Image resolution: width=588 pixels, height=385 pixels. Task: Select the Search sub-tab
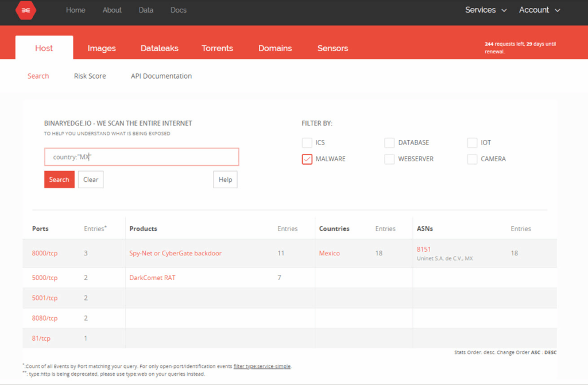pyautogui.click(x=38, y=76)
